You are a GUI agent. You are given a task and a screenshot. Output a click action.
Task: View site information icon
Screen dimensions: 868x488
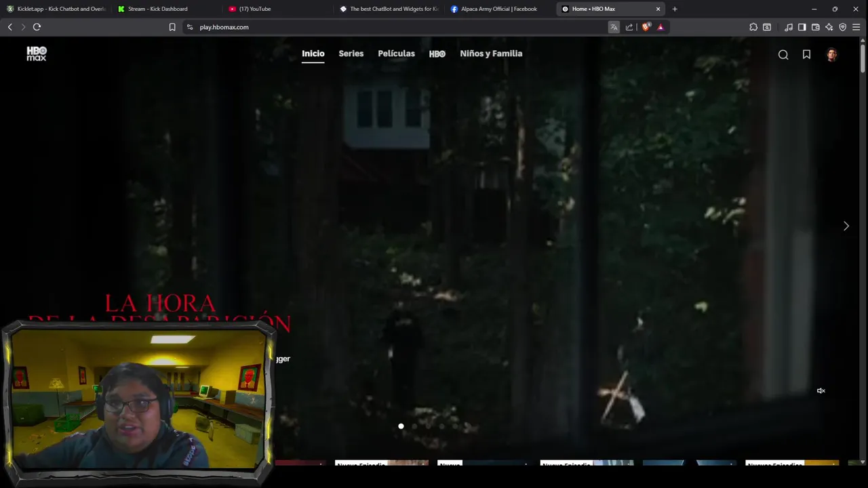point(190,27)
